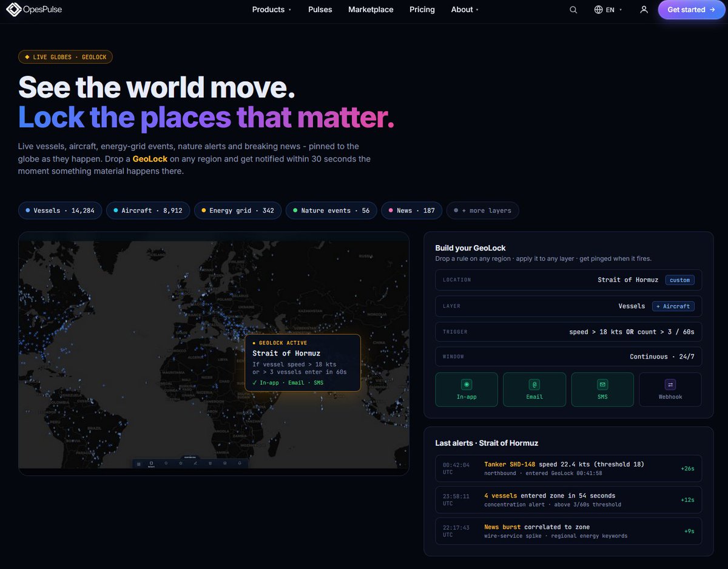This screenshot has width=728, height=569.
Task: Open the search magnifier icon
Action: 573,10
